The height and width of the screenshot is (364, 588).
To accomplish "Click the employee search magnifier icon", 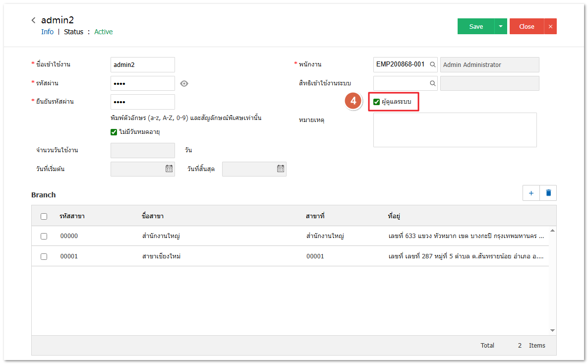I will click(432, 64).
